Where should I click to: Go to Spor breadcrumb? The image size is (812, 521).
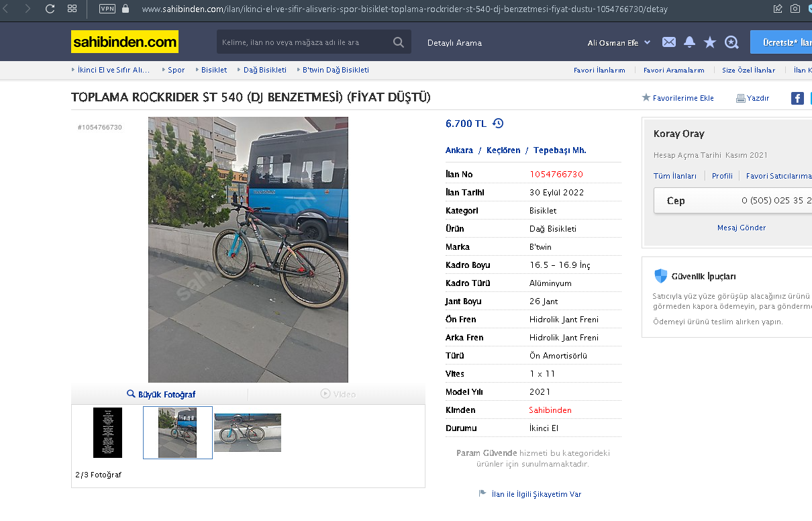tap(176, 70)
